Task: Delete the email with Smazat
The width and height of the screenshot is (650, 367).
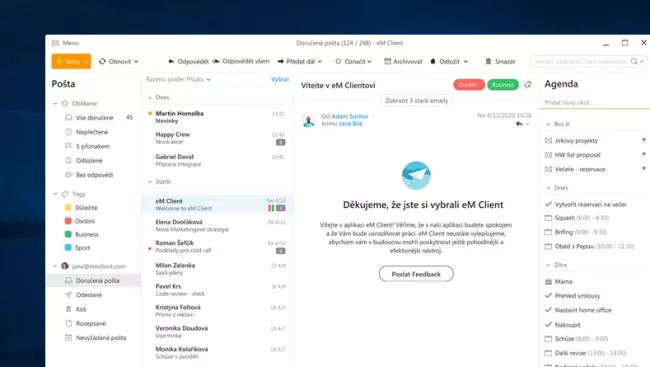Action: pos(500,61)
